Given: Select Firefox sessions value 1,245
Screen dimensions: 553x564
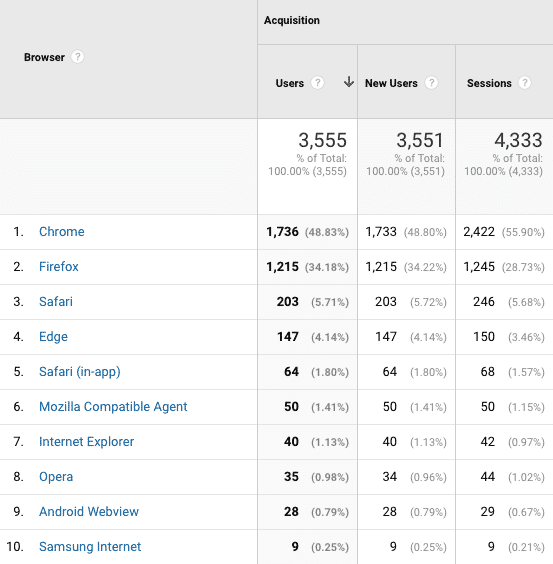Looking at the screenshot, I should 479,267.
